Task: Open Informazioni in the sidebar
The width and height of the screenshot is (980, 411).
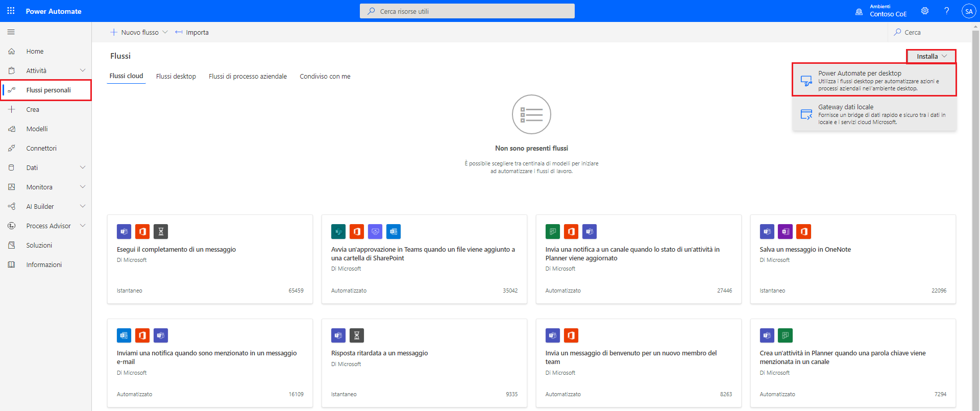Action: (46, 264)
